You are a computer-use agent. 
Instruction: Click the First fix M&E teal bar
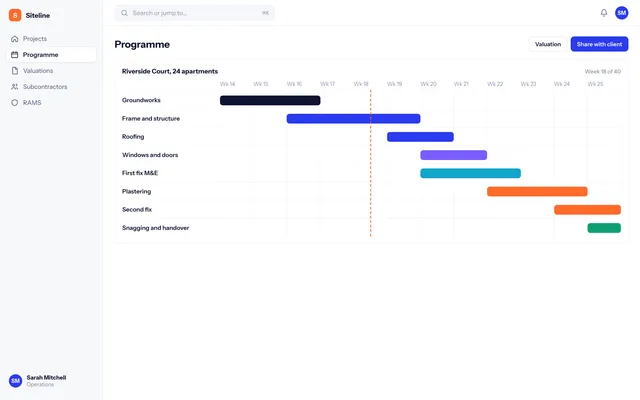pyautogui.click(x=471, y=173)
